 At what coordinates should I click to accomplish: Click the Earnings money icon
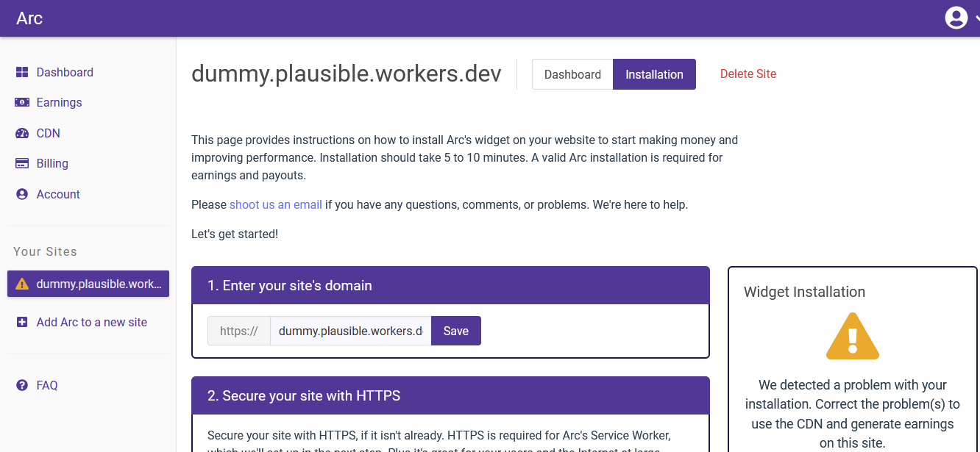tap(22, 103)
